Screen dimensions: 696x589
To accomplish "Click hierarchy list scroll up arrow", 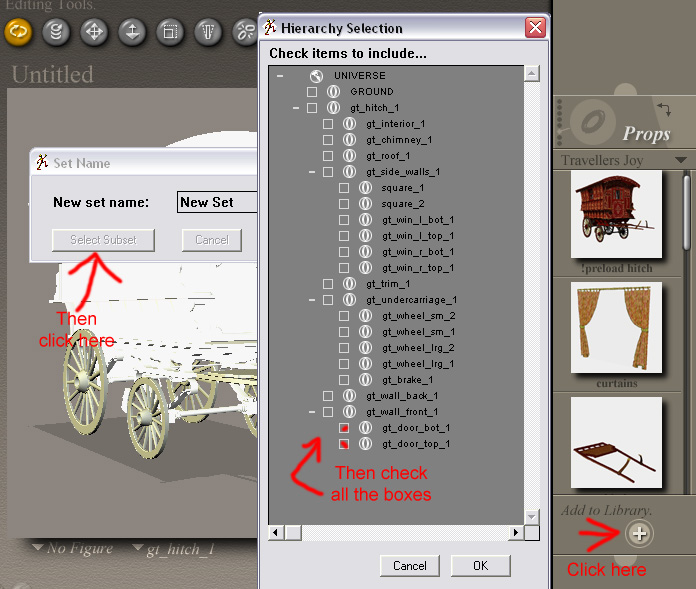I will coord(532,74).
